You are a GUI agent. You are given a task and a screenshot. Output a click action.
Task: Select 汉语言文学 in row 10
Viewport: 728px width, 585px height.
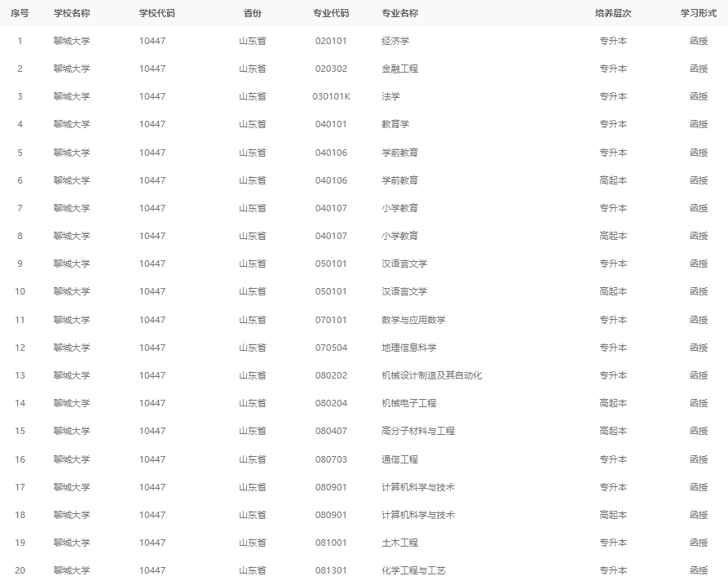pos(404,291)
